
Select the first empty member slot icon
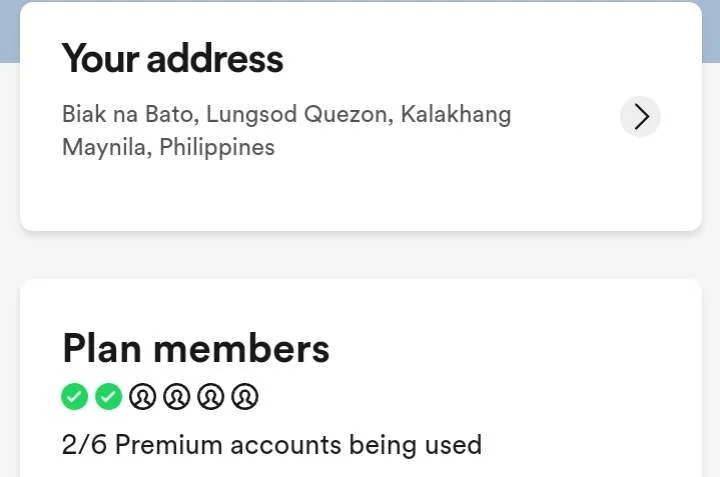pos(142,396)
